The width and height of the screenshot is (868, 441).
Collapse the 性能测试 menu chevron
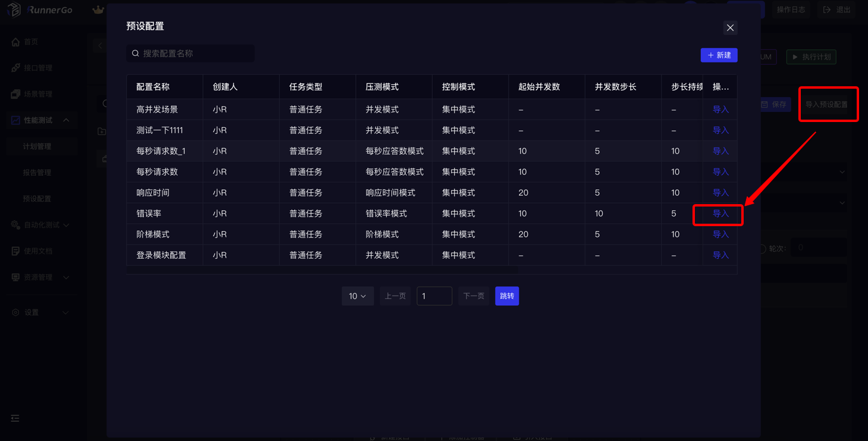click(x=66, y=120)
